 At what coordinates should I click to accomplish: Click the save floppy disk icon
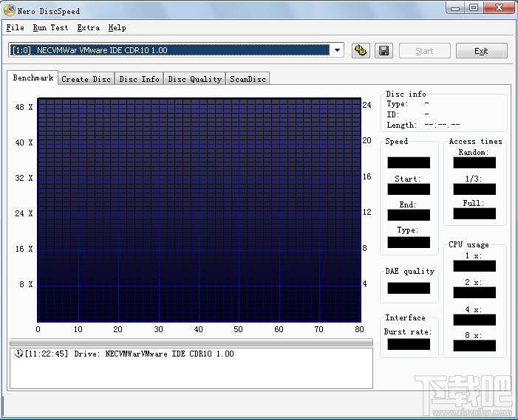pyautogui.click(x=384, y=51)
